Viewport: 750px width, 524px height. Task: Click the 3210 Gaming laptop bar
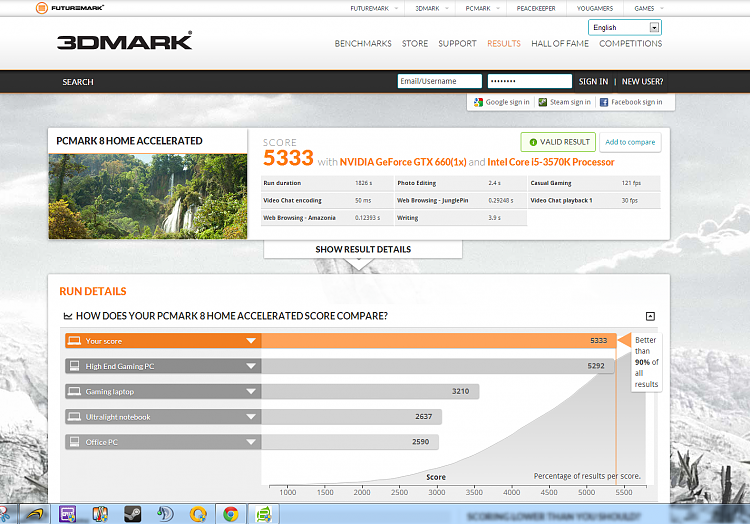pos(370,392)
